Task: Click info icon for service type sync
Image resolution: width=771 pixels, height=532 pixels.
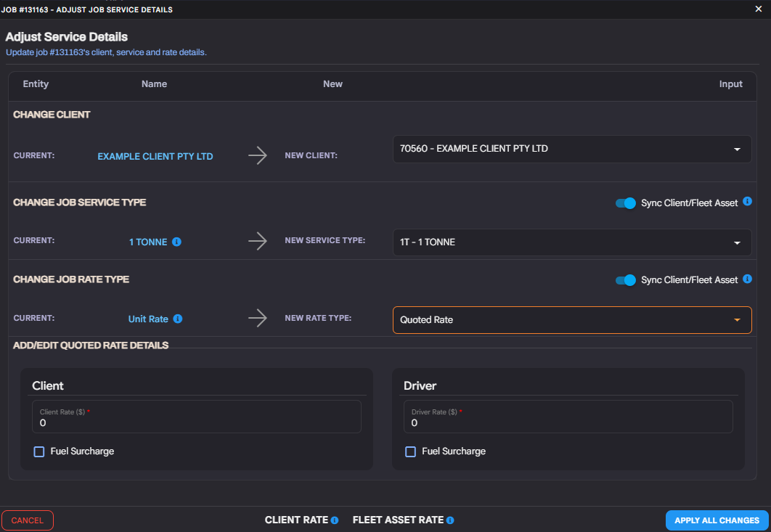Action: 747,201
